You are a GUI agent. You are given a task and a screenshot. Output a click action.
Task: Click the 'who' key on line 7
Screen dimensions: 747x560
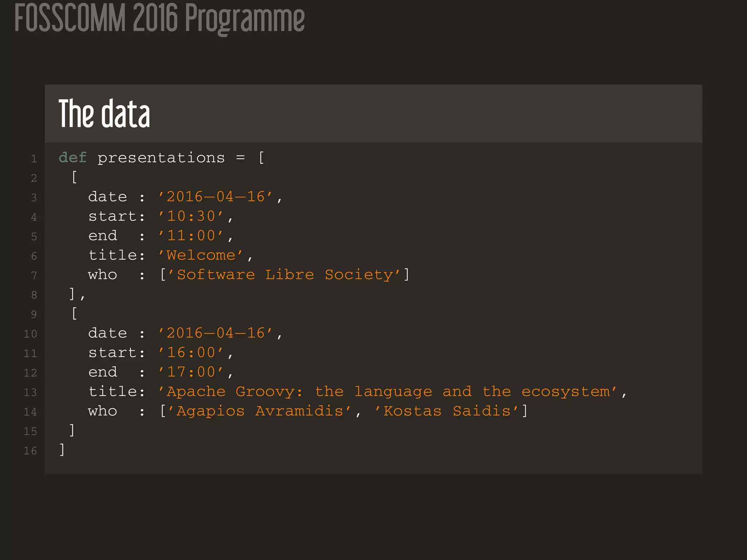[x=102, y=275]
